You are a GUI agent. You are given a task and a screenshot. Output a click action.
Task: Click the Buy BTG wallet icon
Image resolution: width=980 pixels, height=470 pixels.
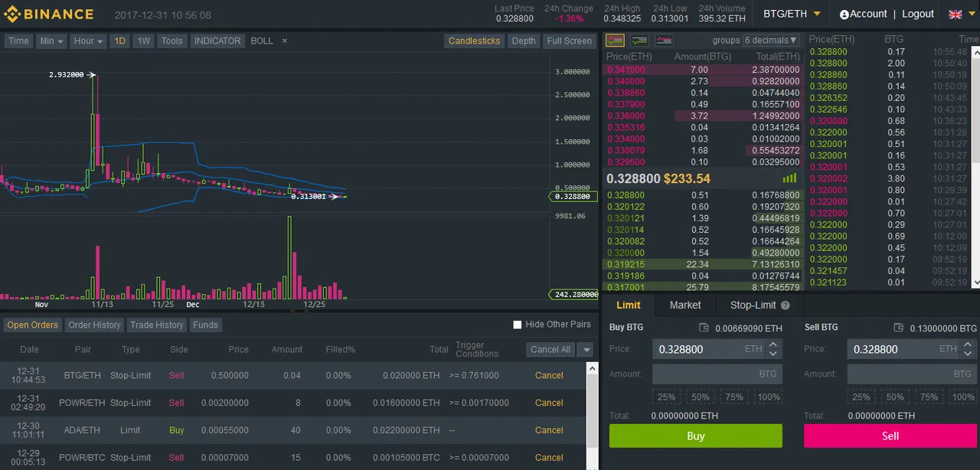[x=704, y=328]
